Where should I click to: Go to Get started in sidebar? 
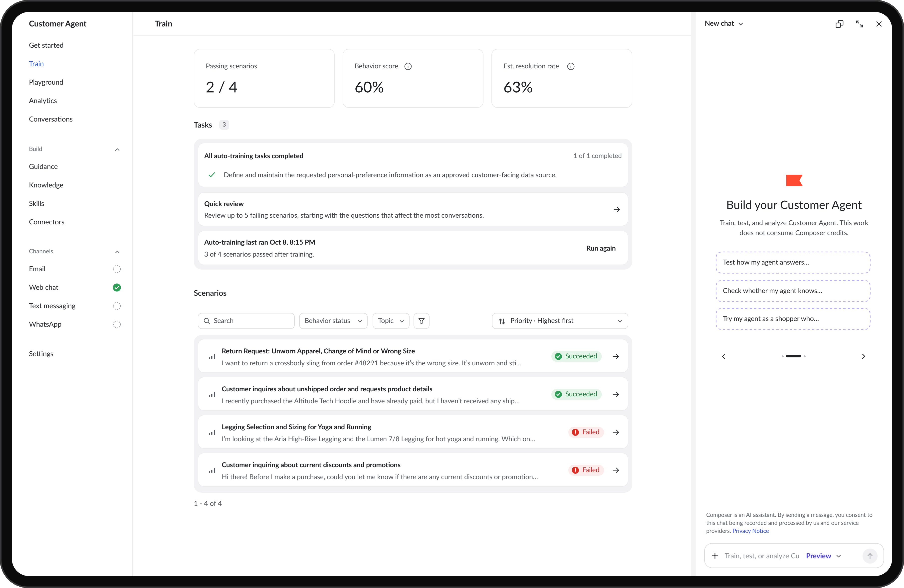46,45
